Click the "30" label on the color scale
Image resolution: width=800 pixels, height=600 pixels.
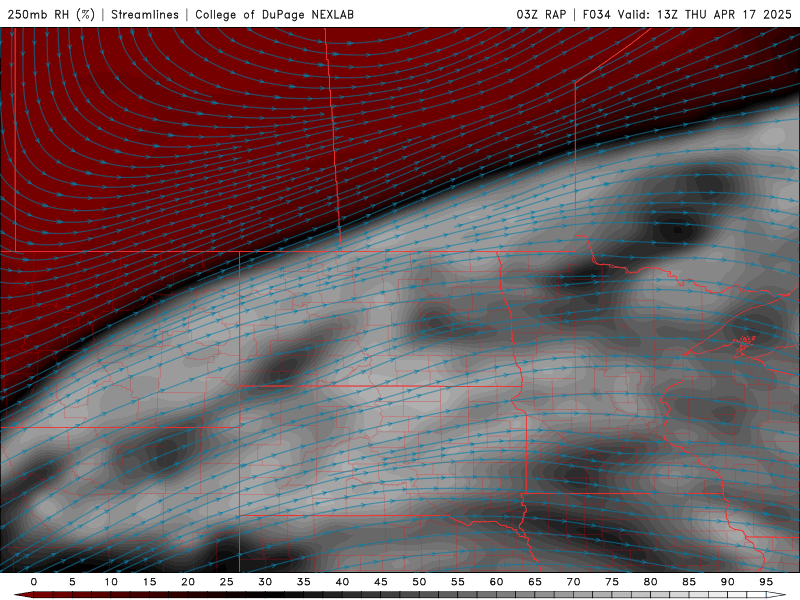point(265,582)
